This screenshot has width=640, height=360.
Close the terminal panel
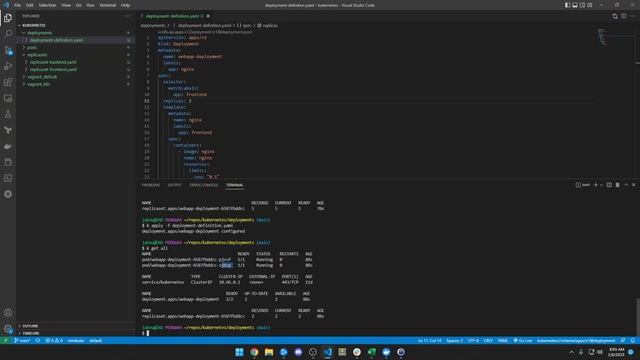coord(633,185)
